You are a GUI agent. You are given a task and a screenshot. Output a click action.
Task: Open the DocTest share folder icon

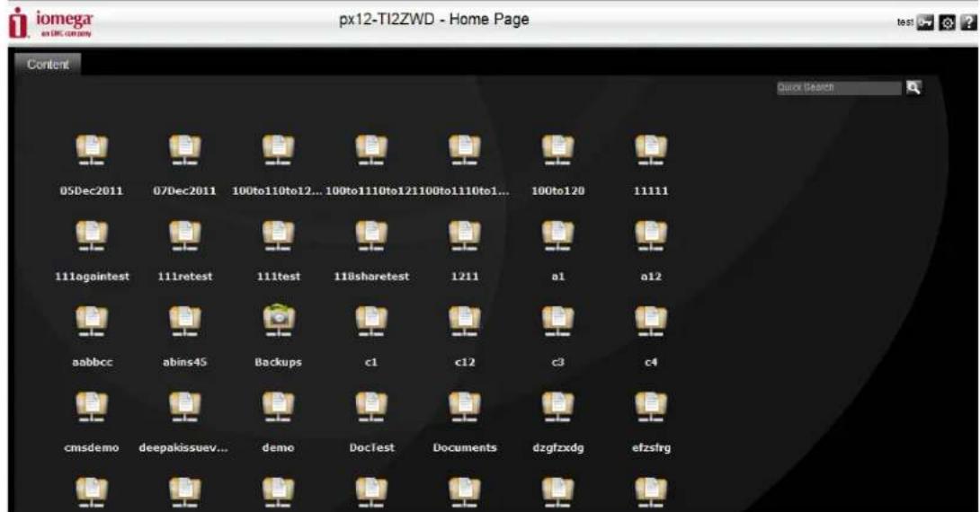point(371,407)
